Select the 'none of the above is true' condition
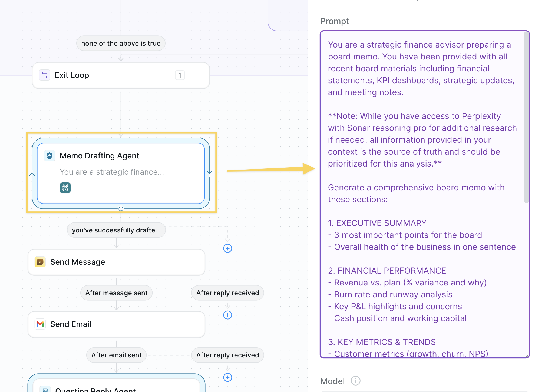The height and width of the screenshot is (392, 535). coord(121,43)
